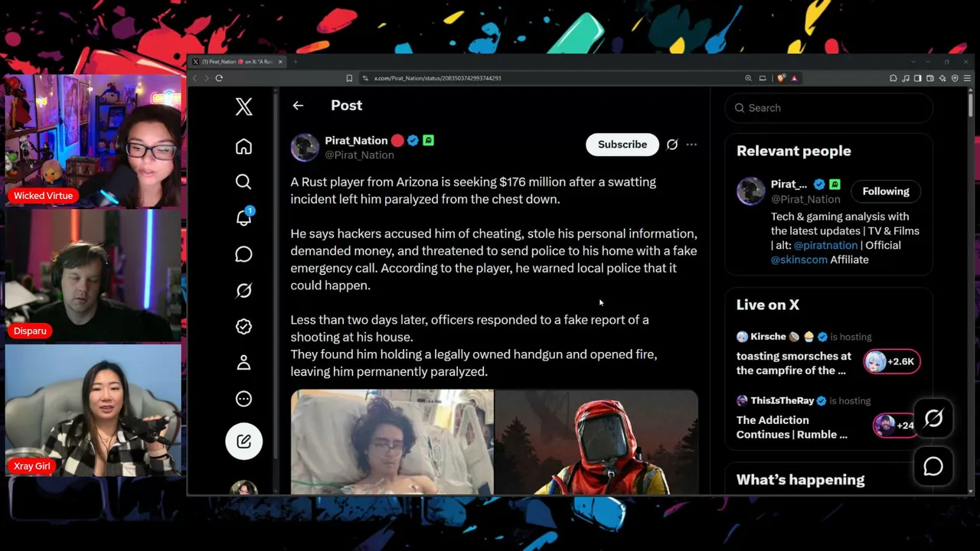980x551 pixels.
Task: Open the floating Grok button
Action: coord(933,418)
